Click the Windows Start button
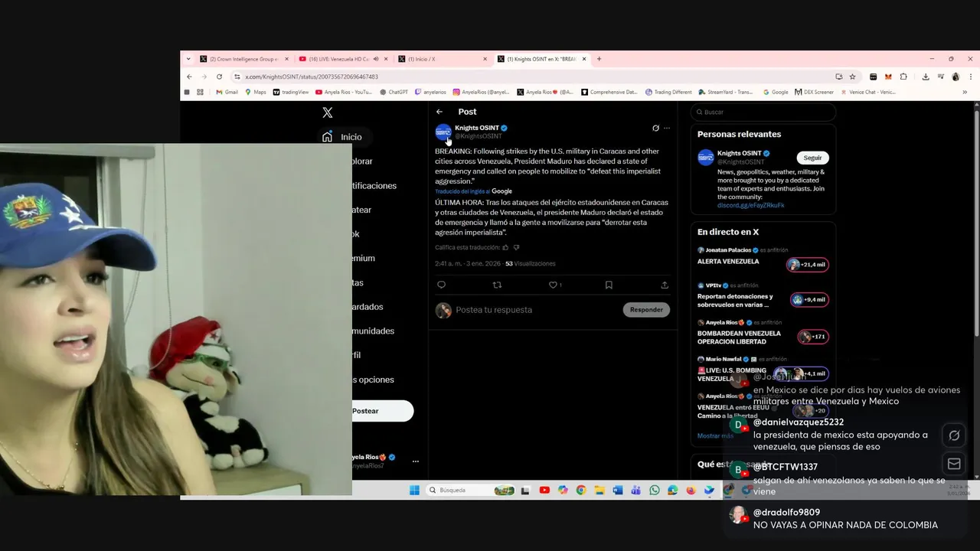This screenshot has width=980, height=551. point(414,490)
